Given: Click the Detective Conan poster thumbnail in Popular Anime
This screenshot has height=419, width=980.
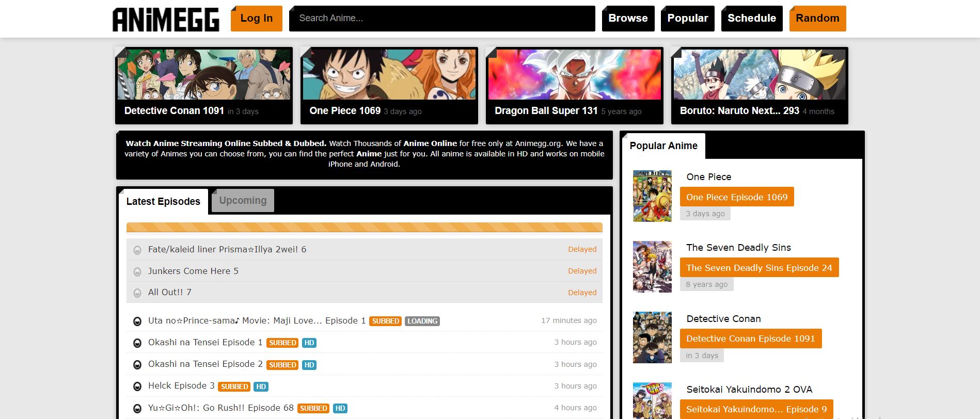Looking at the screenshot, I should (x=653, y=337).
